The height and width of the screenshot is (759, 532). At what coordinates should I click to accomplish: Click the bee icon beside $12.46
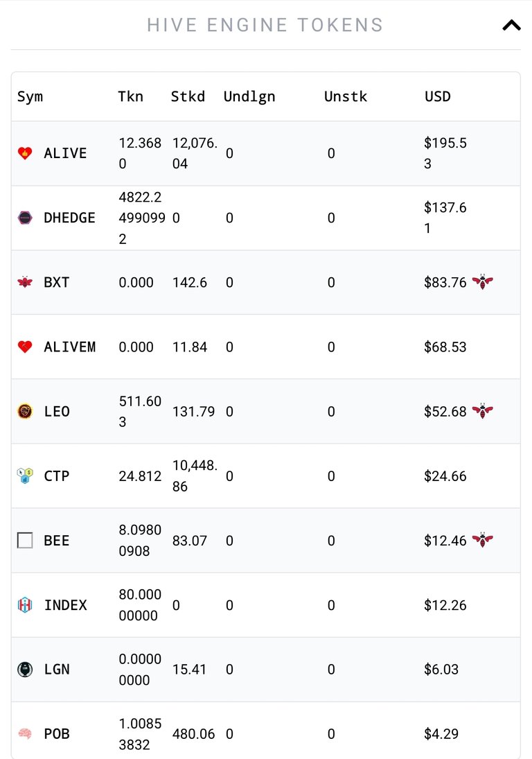(x=483, y=540)
